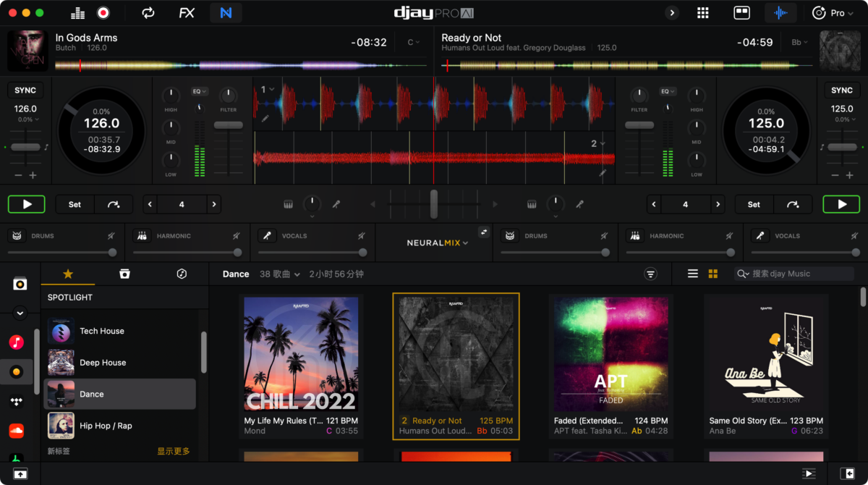Open Tech House playlist
Screen dimensions: 868x485
tap(120, 331)
